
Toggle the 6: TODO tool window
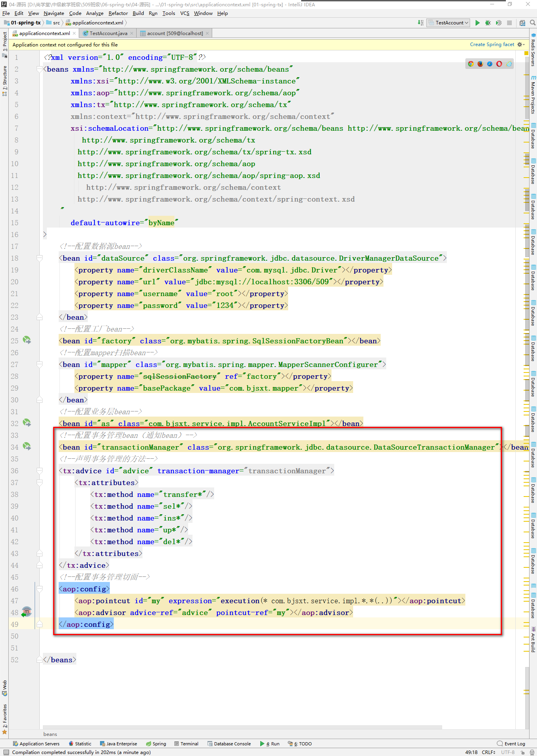click(x=300, y=744)
